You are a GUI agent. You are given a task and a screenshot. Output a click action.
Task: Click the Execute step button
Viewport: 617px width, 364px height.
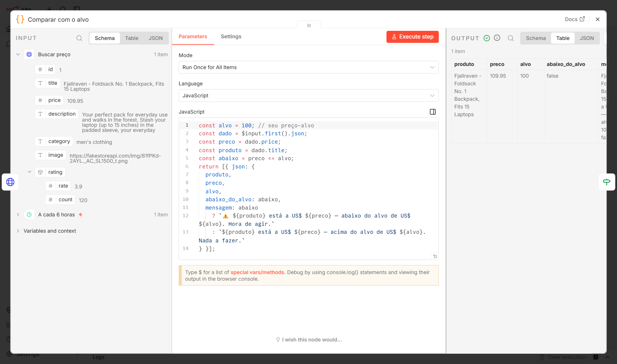pos(412,37)
